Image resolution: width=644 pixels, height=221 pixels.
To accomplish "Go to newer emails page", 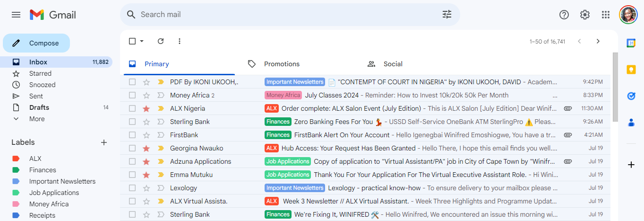I will (x=579, y=41).
